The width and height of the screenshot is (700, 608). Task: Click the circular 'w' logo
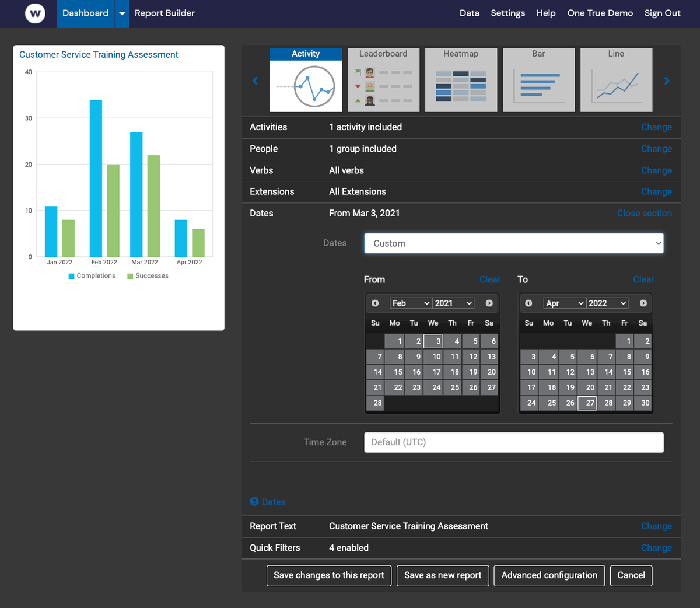click(x=35, y=13)
